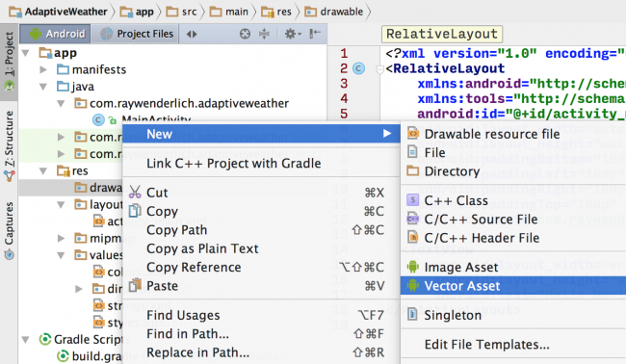Viewport: 626px width, 364px height.
Task: Click line number 1 in editor gutter
Action: pyautogui.click(x=344, y=53)
